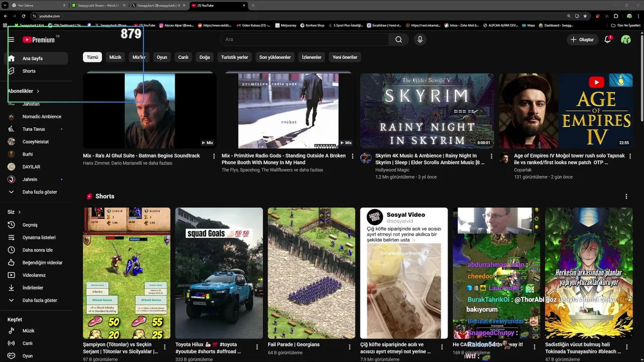This screenshot has width=644, height=362.
Task: Open the Age of Empires IV video thumbnail
Action: pos(566,111)
